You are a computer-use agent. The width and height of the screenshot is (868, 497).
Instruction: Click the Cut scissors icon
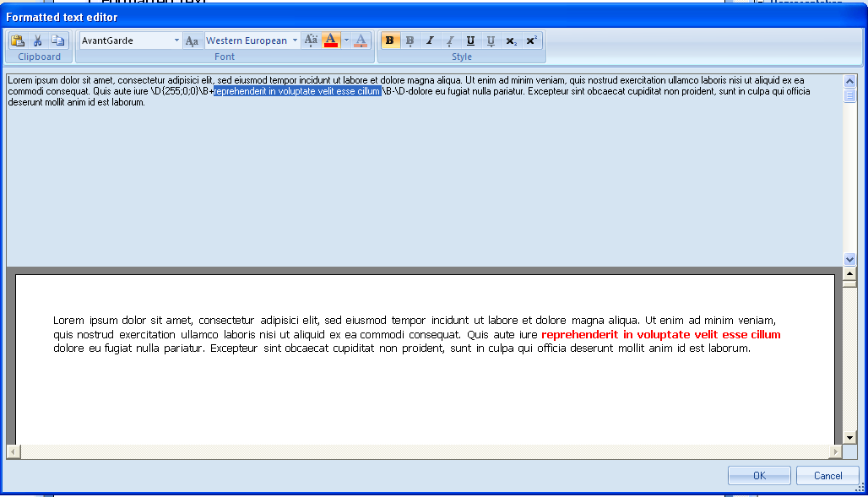pyautogui.click(x=37, y=41)
